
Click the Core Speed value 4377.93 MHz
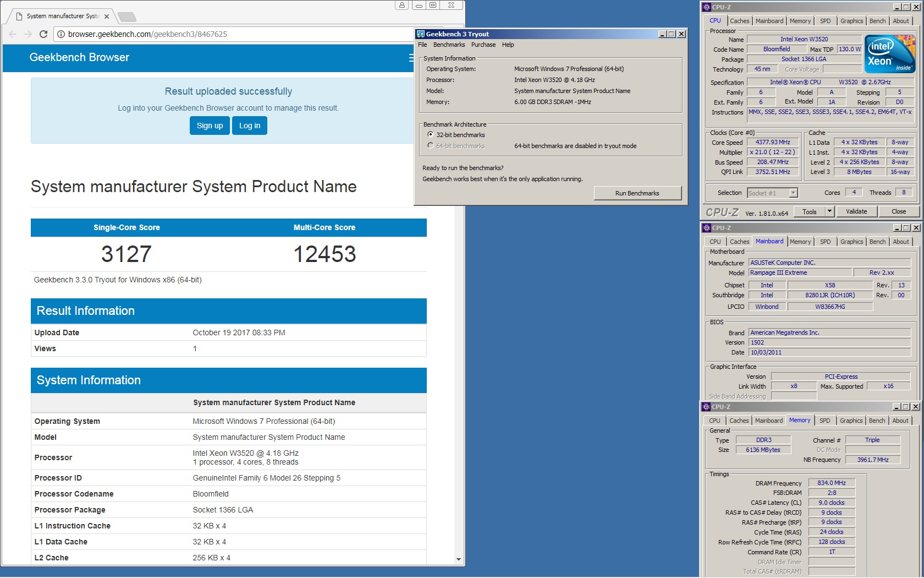click(x=772, y=142)
